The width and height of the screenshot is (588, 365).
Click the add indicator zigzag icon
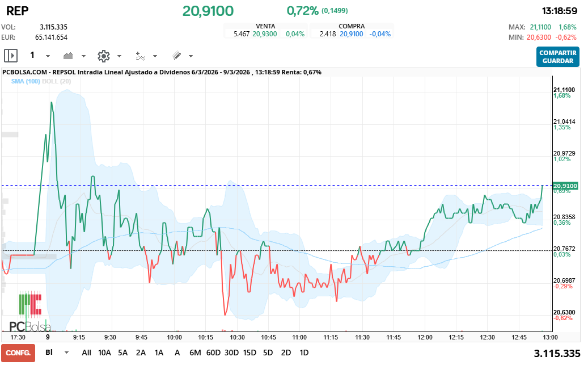pyautogui.click(x=140, y=56)
